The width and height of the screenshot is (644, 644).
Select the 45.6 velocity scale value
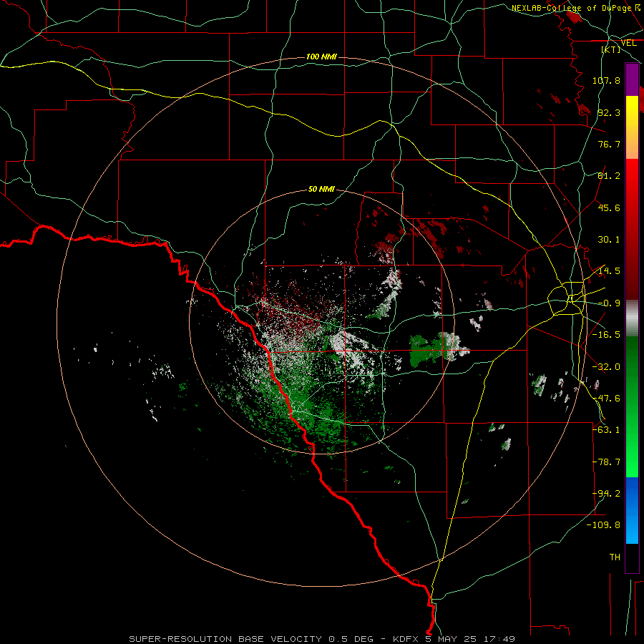click(x=609, y=208)
